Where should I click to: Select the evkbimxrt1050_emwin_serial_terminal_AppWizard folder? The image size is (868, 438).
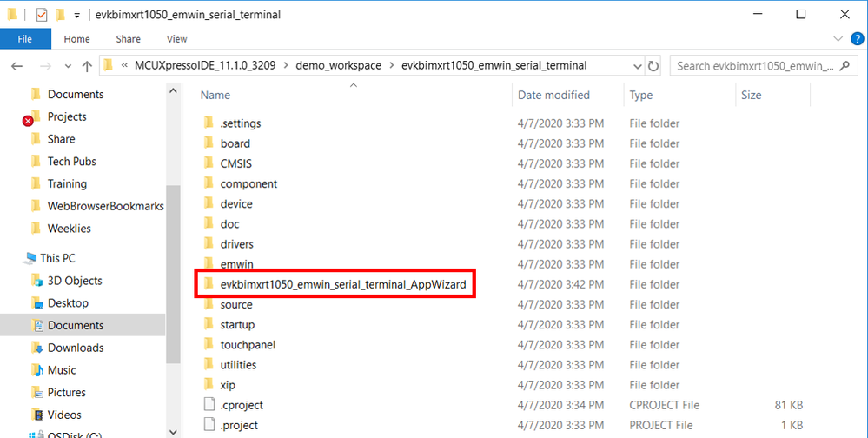(x=342, y=285)
